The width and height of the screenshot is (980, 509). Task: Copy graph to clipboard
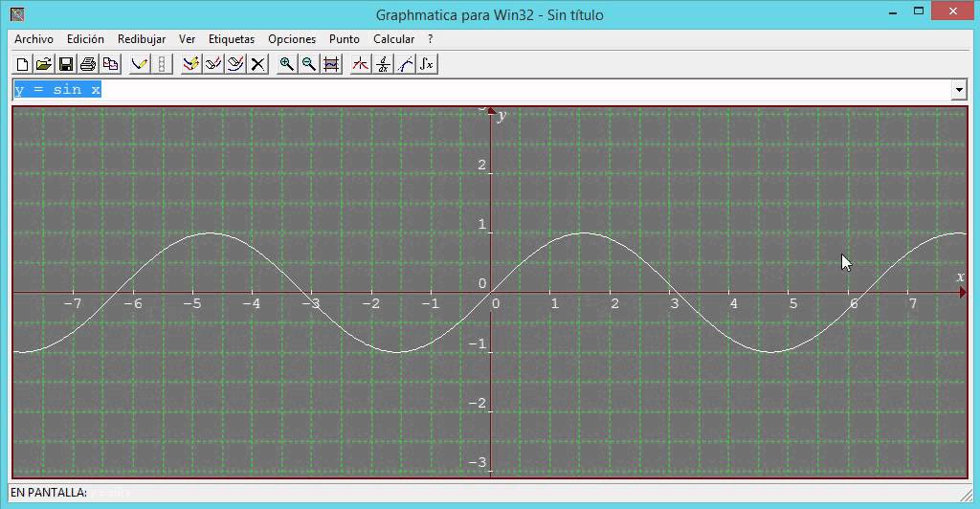111,64
